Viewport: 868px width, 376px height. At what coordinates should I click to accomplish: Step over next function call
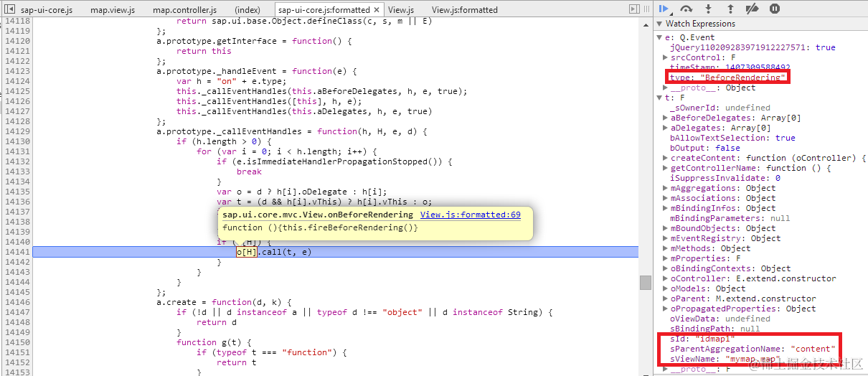pos(687,9)
